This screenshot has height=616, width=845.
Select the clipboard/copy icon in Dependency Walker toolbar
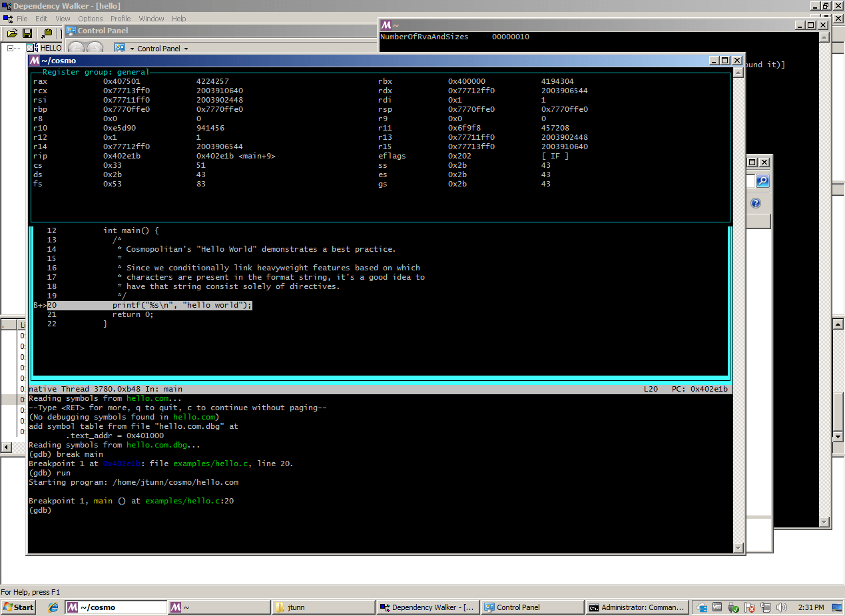coord(47,33)
